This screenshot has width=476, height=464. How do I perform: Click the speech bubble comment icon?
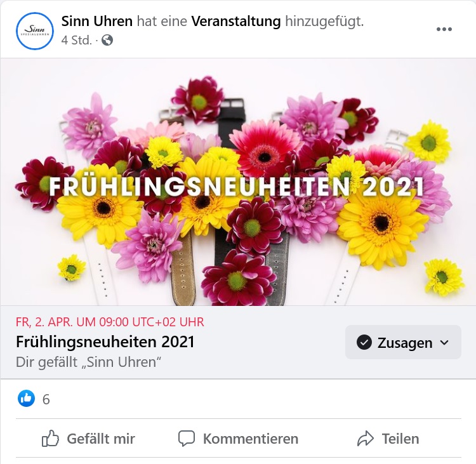click(x=187, y=439)
